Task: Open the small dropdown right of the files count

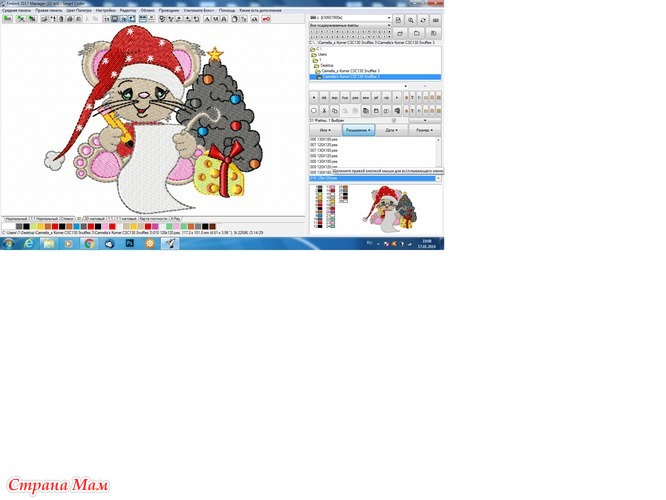Action: pos(425,120)
